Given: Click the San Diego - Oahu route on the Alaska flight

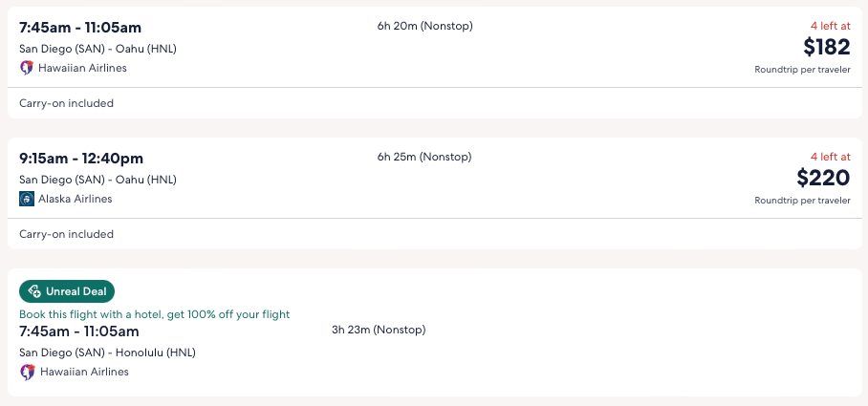Looking at the screenshot, I should point(98,180).
